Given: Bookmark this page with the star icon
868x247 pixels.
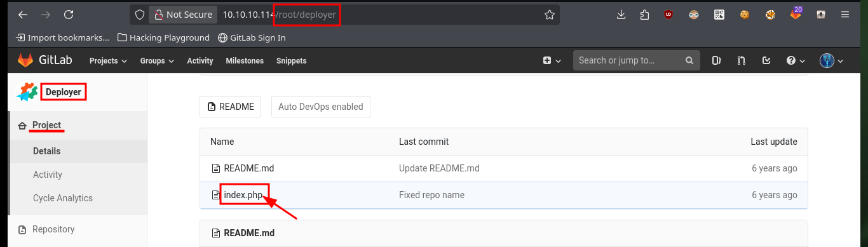Looking at the screenshot, I should tap(550, 15).
